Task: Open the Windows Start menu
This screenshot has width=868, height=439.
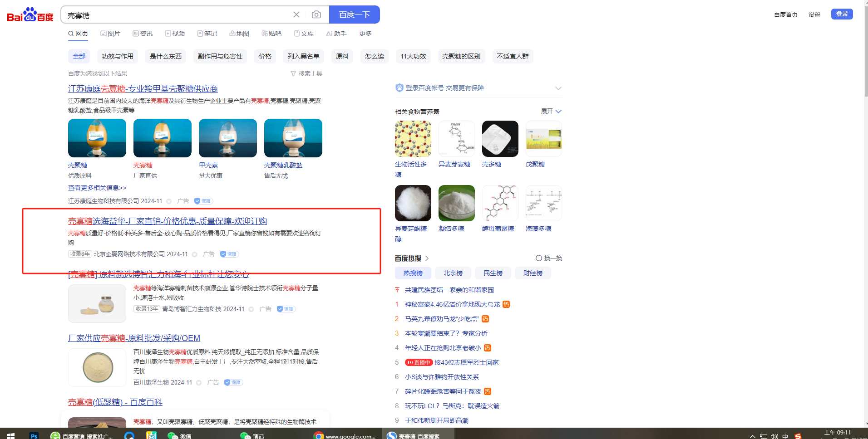Action: click(11, 435)
